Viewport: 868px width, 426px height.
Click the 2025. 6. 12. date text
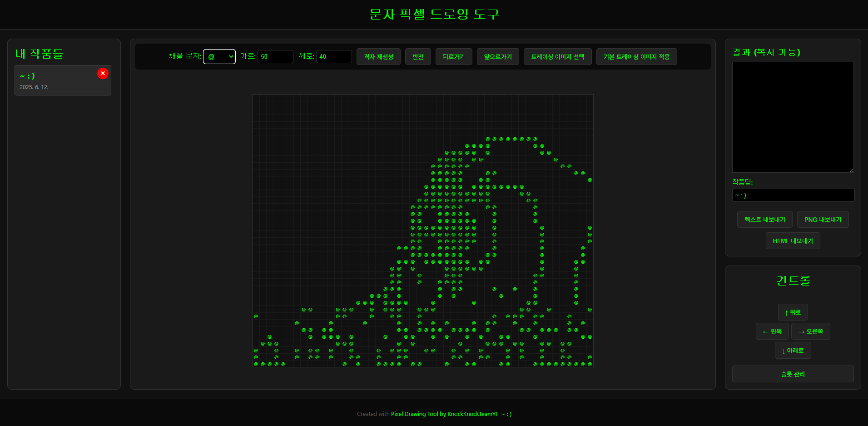pos(34,87)
